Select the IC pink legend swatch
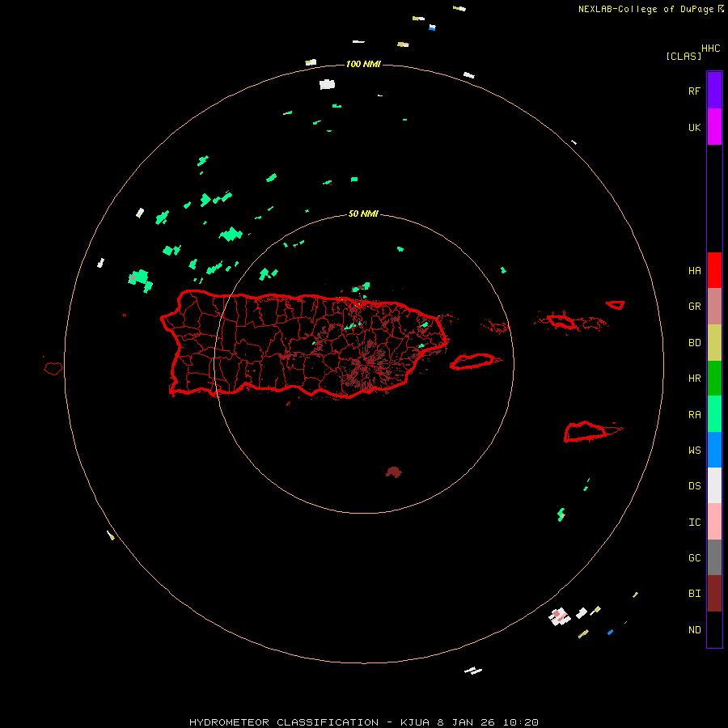This screenshot has width=728, height=728. (x=714, y=522)
